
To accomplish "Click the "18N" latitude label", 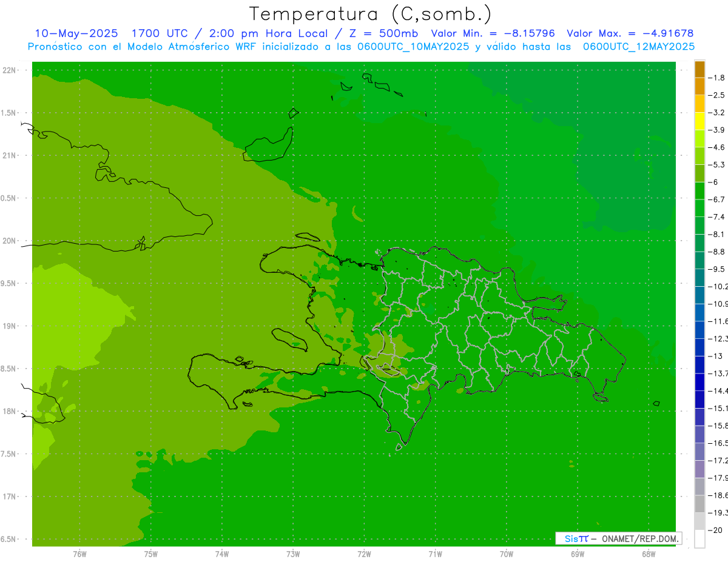I will click(x=10, y=411).
